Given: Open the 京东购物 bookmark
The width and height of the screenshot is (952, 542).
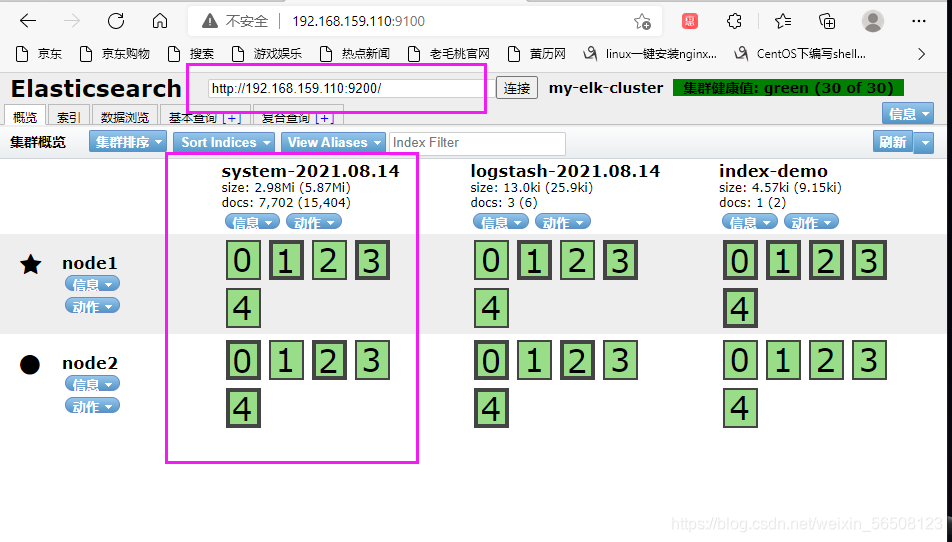Looking at the screenshot, I should pos(115,54).
